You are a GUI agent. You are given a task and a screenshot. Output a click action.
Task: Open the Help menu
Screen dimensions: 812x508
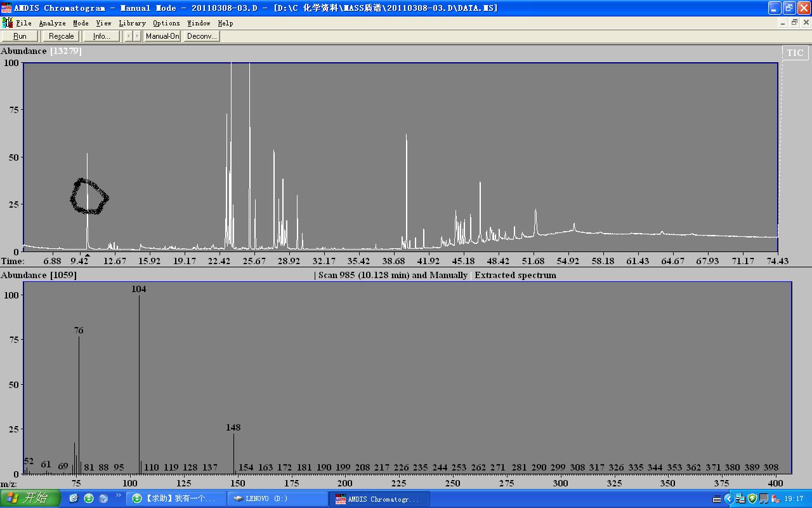[x=225, y=23]
